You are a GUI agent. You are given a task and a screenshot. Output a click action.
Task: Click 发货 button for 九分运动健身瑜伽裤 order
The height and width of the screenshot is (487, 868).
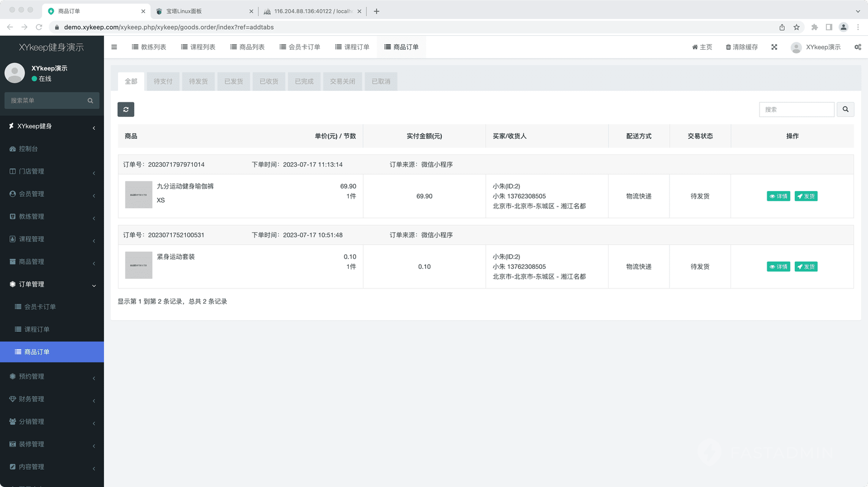806,196
